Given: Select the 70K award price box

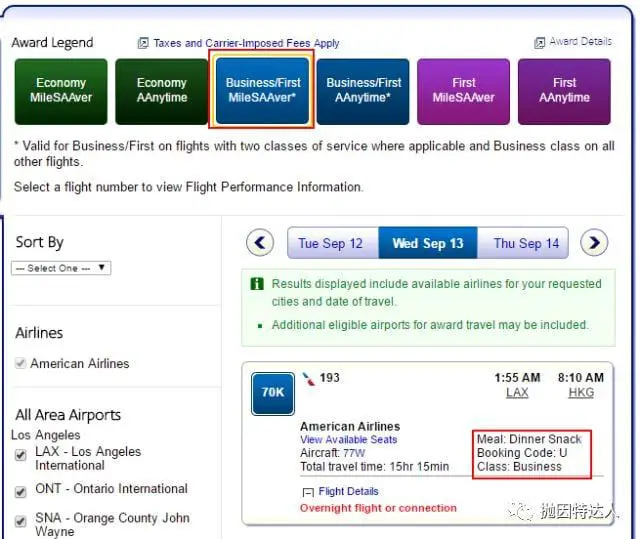Looking at the screenshot, I should point(273,393).
